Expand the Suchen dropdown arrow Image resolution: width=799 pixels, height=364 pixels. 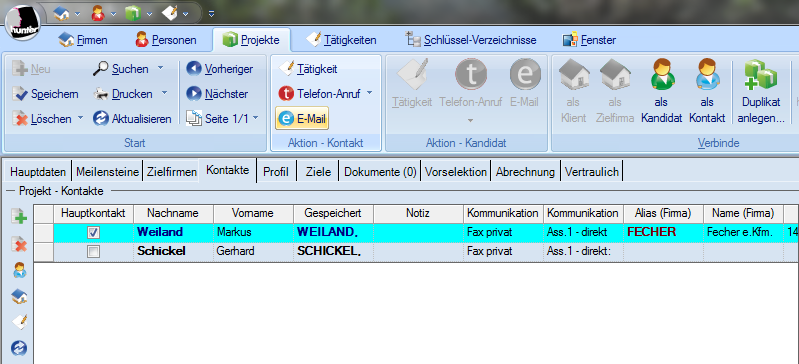pyautogui.click(x=161, y=68)
